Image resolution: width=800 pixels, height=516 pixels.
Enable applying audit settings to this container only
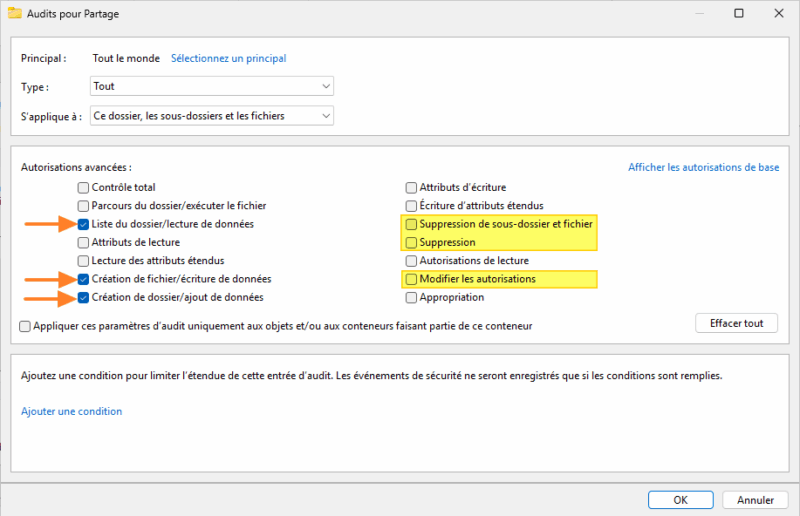pyautogui.click(x=25, y=325)
